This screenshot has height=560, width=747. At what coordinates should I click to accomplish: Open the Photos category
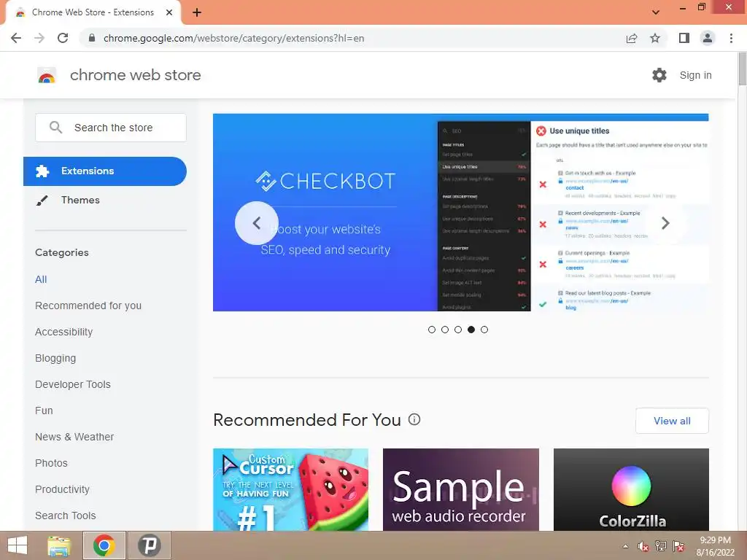tap(52, 463)
